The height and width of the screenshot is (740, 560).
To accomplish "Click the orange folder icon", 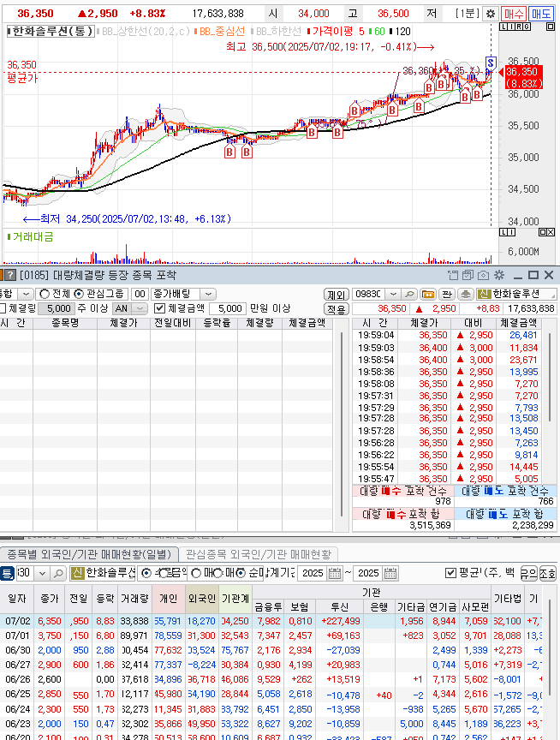I will click(428, 294).
